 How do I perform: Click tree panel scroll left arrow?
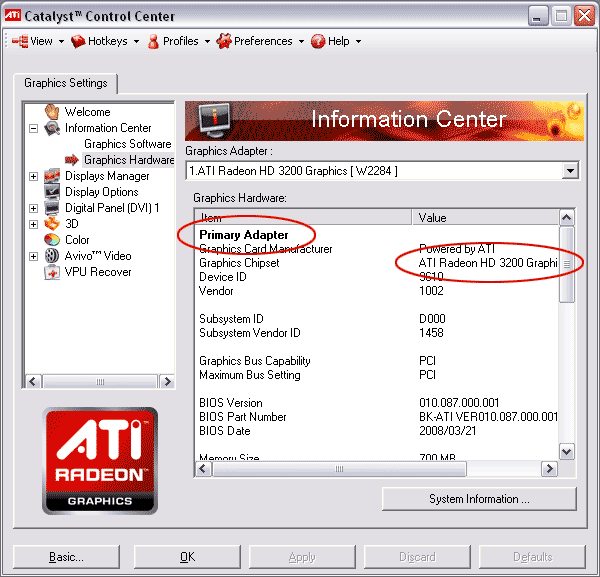(33, 381)
